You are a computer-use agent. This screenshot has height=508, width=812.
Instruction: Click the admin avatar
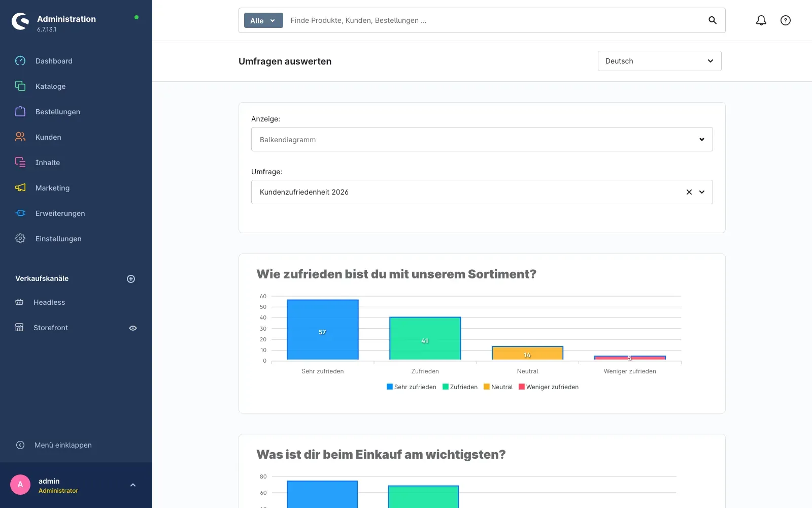pyautogui.click(x=20, y=485)
